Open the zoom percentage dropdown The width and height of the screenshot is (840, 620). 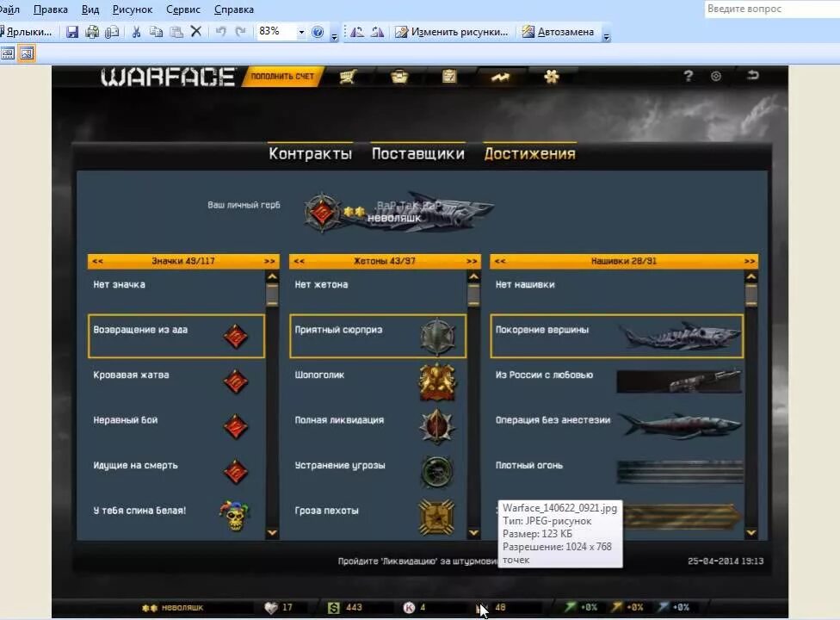click(x=301, y=32)
